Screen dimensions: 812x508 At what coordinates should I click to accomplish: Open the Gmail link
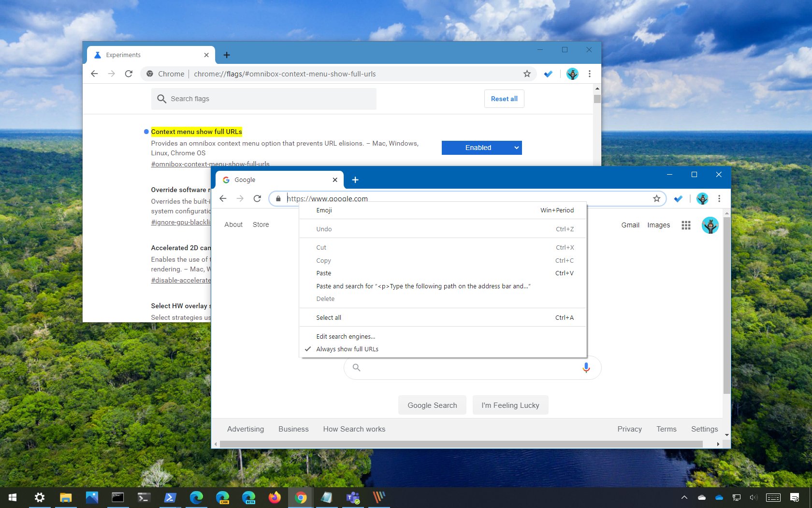click(x=630, y=225)
